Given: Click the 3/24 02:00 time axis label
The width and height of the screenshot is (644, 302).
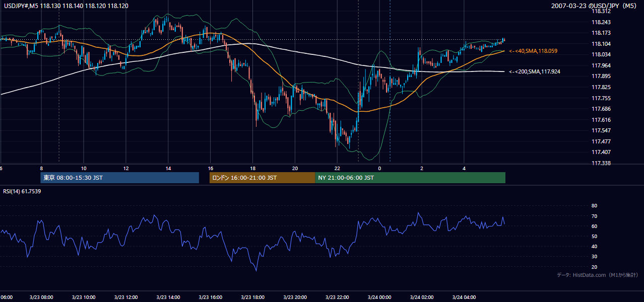Looking at the screenshot, I should tap(422, 297).
